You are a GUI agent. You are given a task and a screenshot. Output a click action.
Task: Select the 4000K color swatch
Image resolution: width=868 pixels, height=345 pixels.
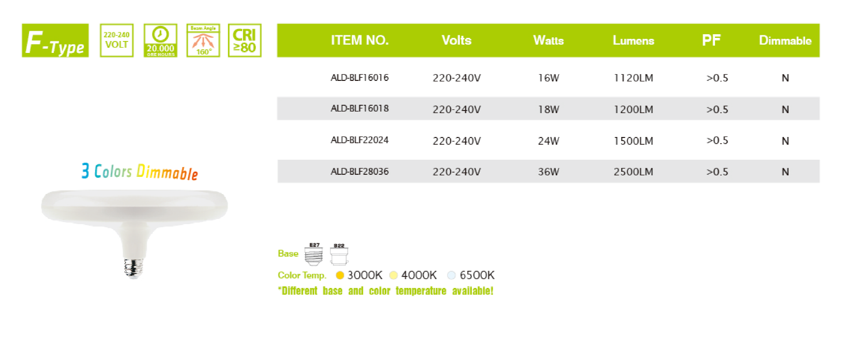tap(394, 275)
